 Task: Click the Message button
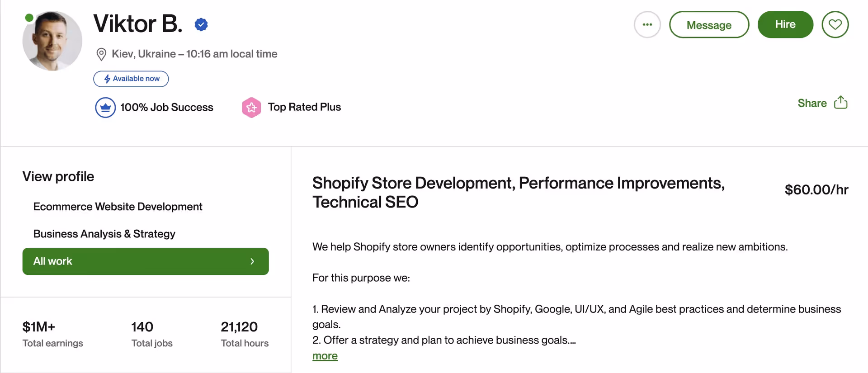click(x=709, y=24)
